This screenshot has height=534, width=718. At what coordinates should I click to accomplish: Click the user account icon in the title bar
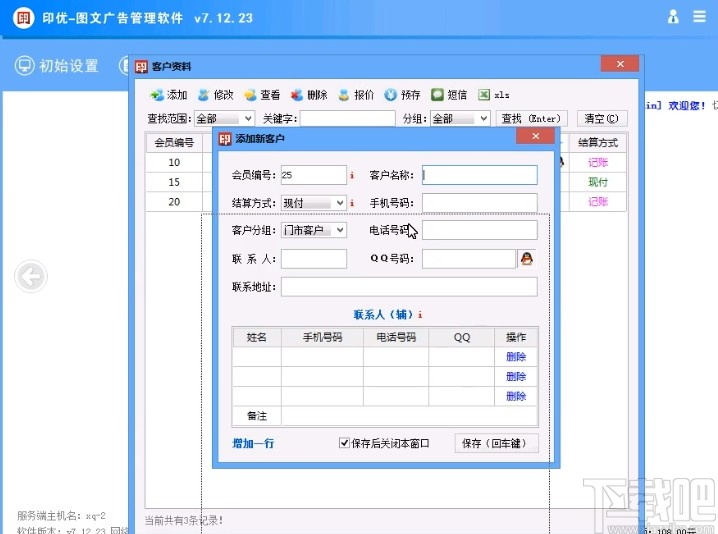673,17
